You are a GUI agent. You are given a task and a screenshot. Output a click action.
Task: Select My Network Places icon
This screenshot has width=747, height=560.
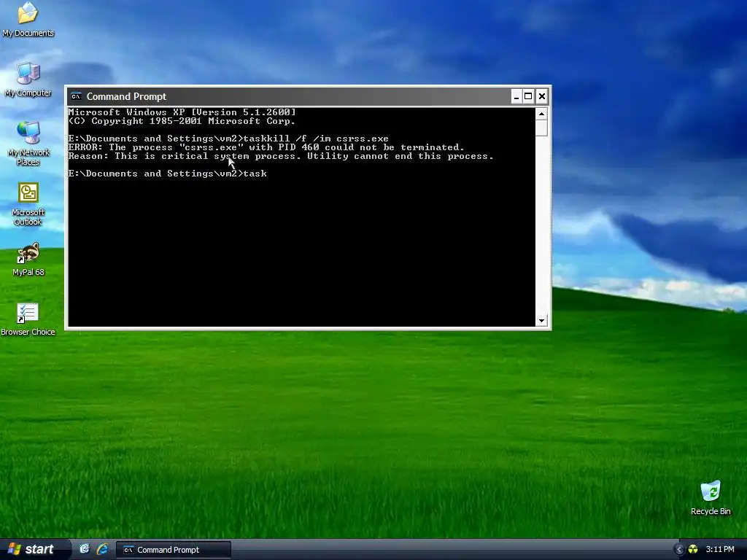click(x=28, y=143)
